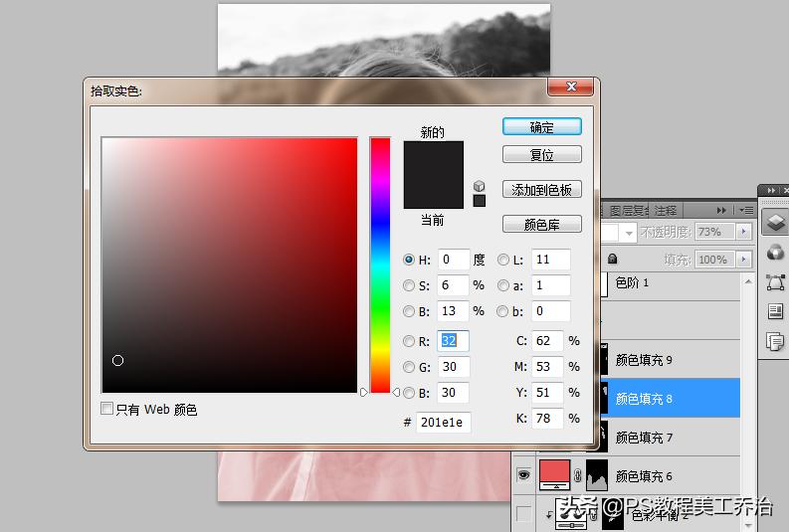789x532 pixels.
Task: Toggle the empty visibility box below 颜色填充 6
Action: click(523, 513)
